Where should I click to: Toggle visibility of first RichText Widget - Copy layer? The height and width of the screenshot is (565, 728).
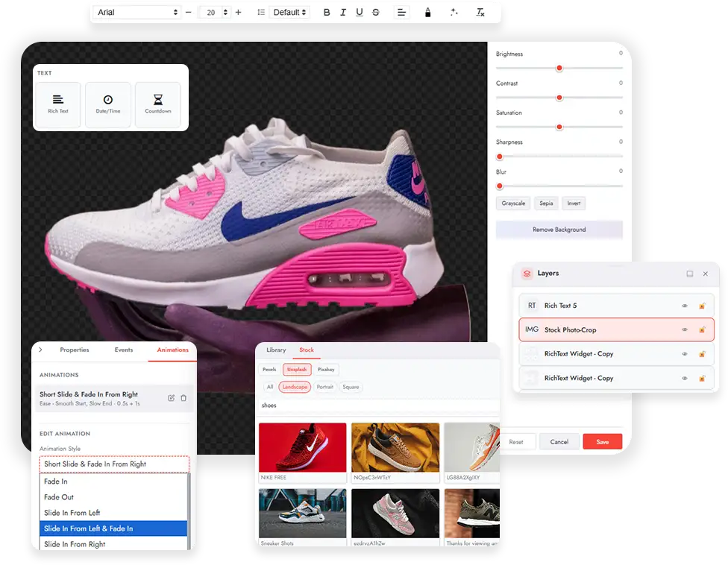pyautogui.click(x=684, y=354)
